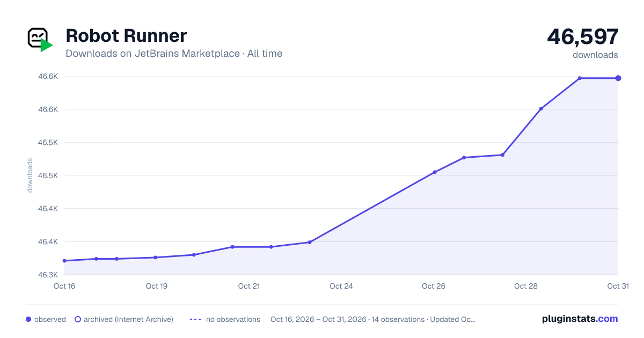This screenshot has width=644, height=338.
Task: Click the 'archived (Internet Archive)' legend circle
Action: tap(77, 319)
